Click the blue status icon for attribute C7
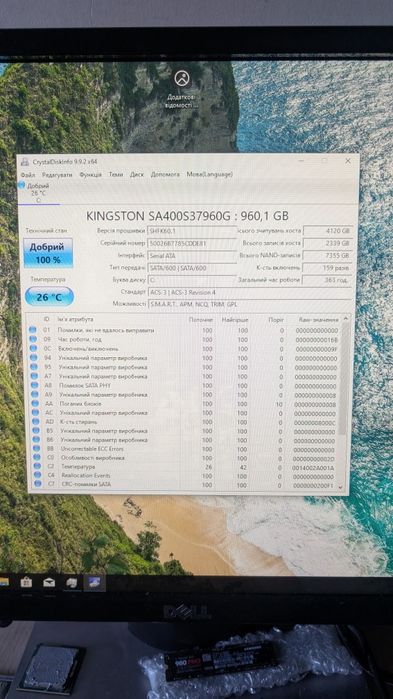393x699 pixels. pos(37,484)
